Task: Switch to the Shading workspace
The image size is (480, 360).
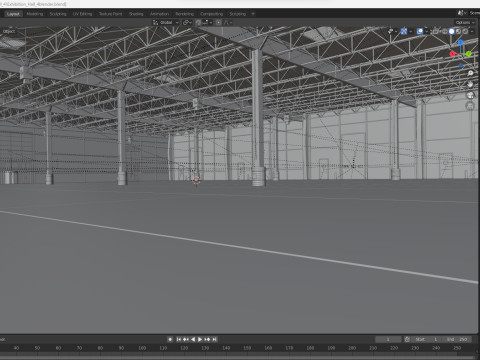Action: (136, 14)
